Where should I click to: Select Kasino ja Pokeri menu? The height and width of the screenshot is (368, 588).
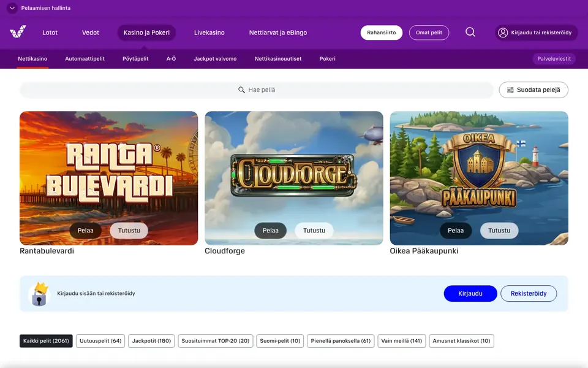(x=146, y=33)
